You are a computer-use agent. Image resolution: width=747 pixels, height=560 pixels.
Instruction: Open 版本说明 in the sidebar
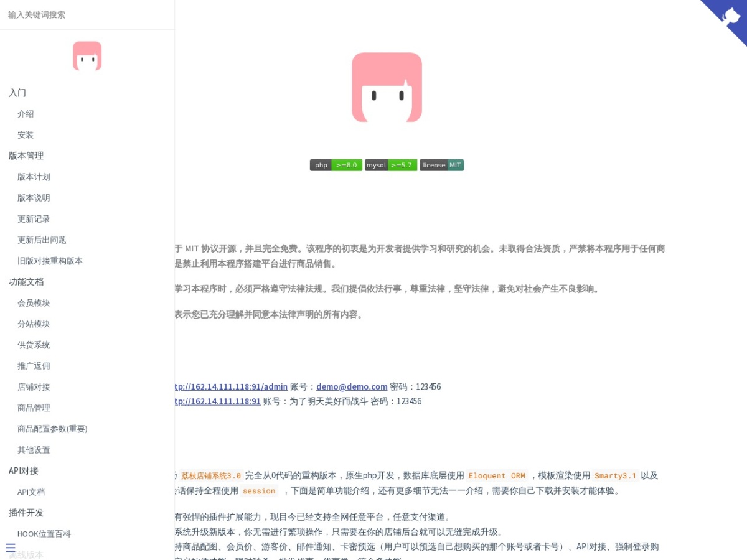point(34,198)
